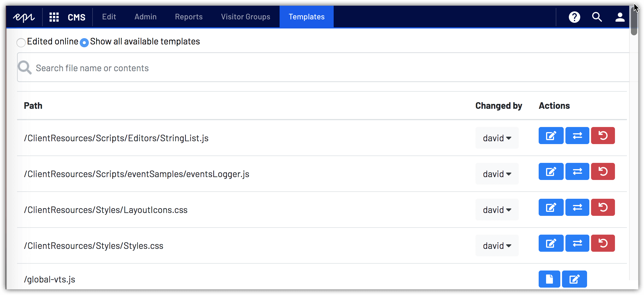Screen dimensions: 644x295
Task: Expand david dropdown for StringList.js
Action: pos(497,138)
